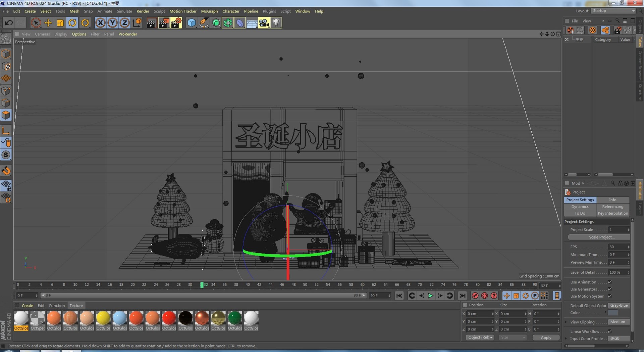Enable Snap with the S icon
Screen dimensions: 644x352
[6, 155]
